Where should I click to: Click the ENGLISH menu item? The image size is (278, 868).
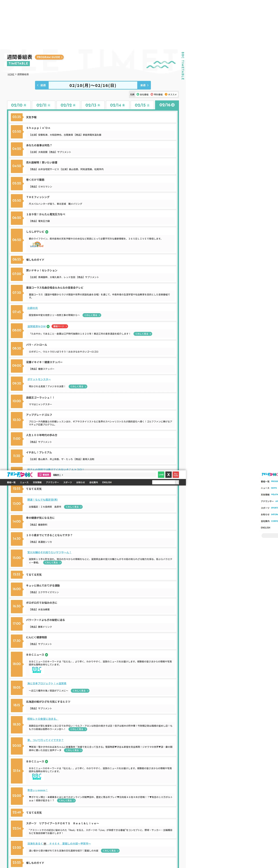pyautogui.click(x=107, y=482)
